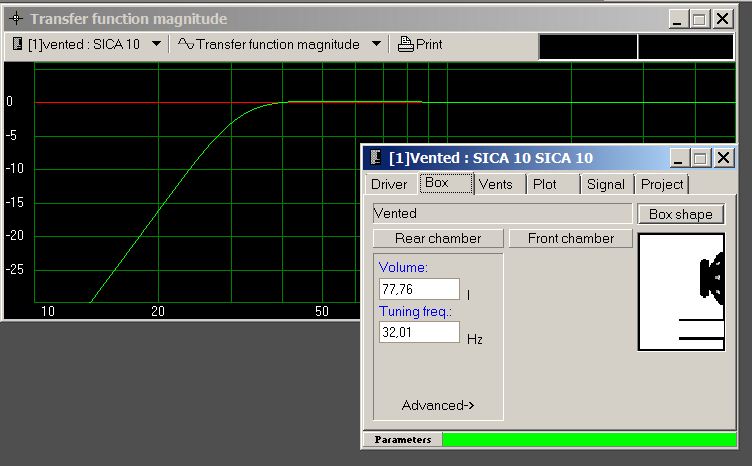This screenshot has width=752, height=466.
Task: Click the first black readout box in the toolbar
Action: (x=588, y=47)
